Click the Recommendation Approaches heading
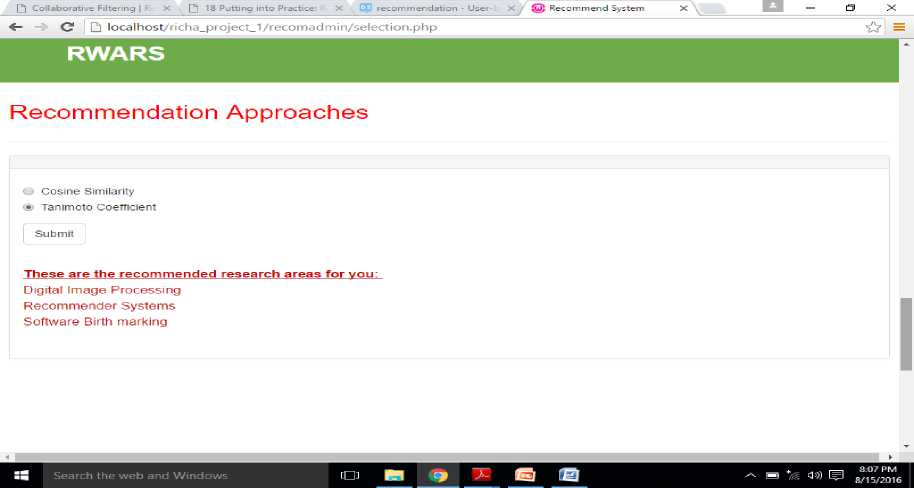Viewport: 914px width, 488px height. pos(189,112)
